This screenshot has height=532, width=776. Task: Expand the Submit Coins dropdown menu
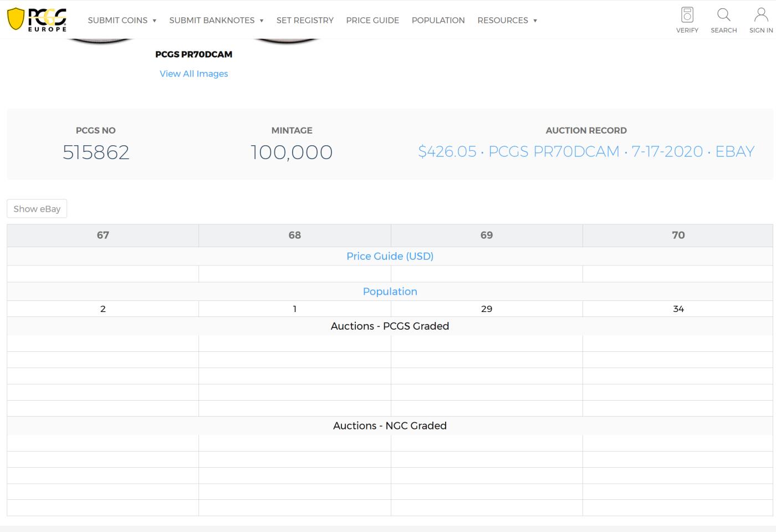(122, 21)
